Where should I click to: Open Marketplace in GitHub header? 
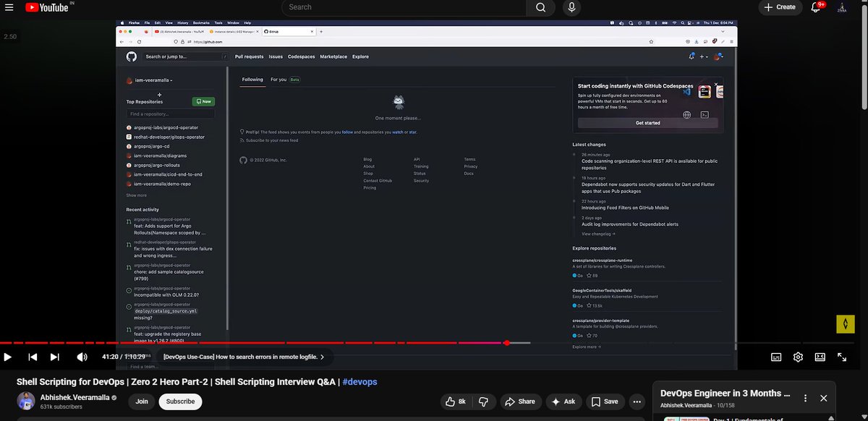coord(333,56)
